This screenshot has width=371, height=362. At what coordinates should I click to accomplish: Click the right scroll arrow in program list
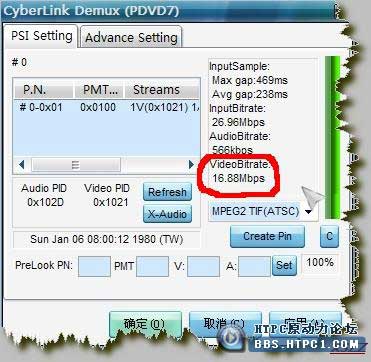click(191, 165)
